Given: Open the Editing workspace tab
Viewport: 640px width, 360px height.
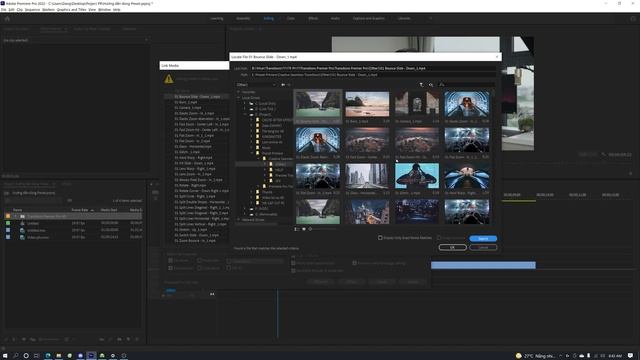Looking at the screenshot, I should pos(269,18).
